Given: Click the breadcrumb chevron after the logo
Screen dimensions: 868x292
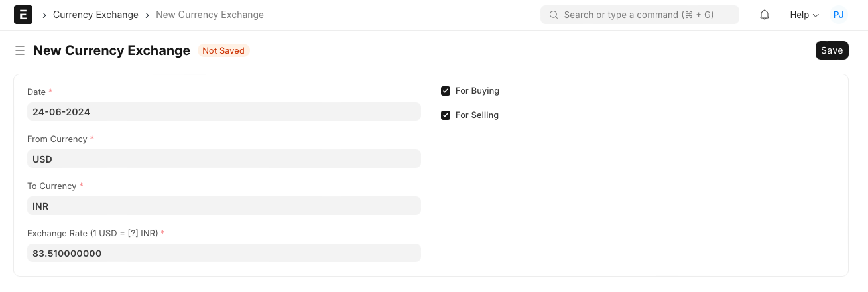Looking at the screenshot, I should coord(44,15).
